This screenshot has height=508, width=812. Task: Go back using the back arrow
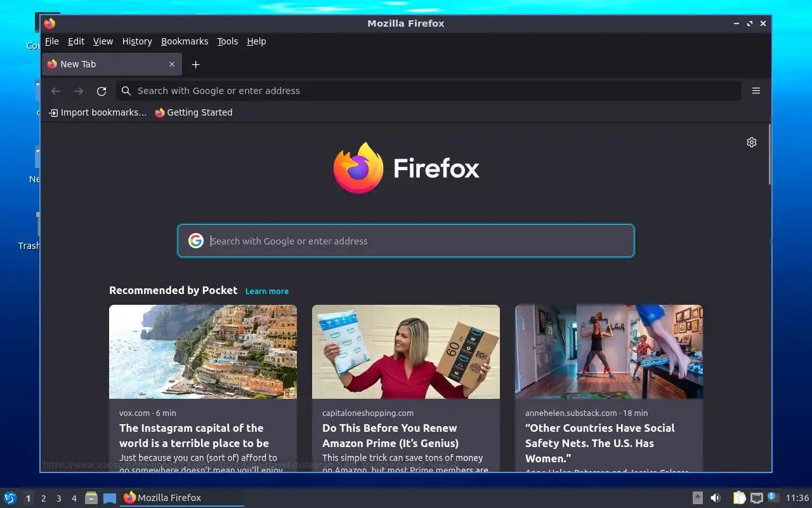pyautogui.click(x=56, y=91)
